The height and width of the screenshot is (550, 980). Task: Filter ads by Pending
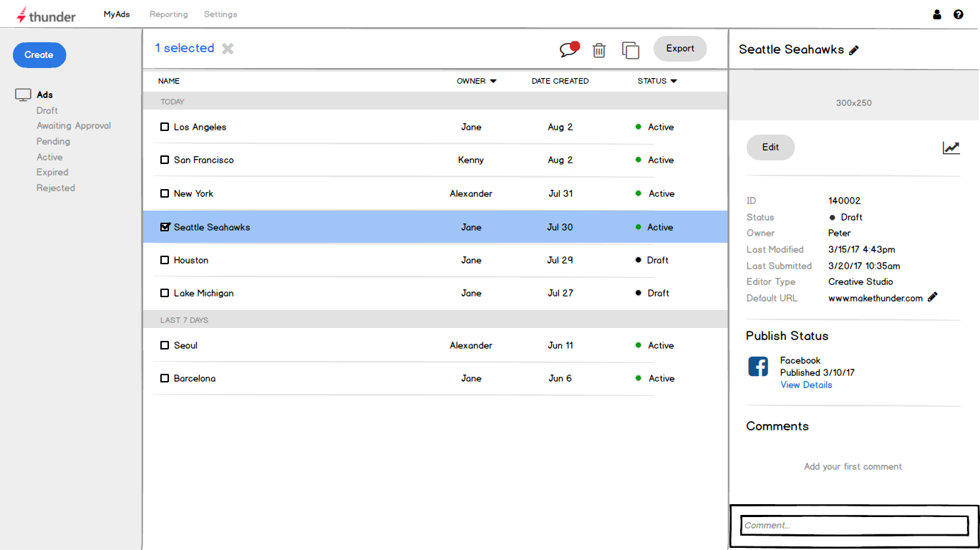54,141
